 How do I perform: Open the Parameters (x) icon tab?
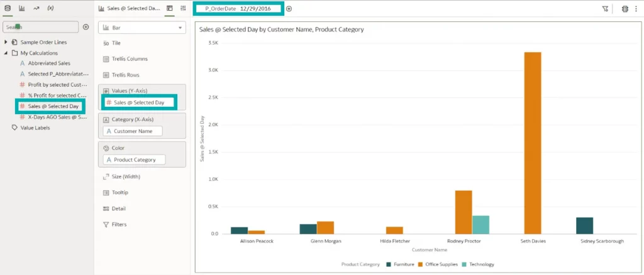click(x=50, y=8)
